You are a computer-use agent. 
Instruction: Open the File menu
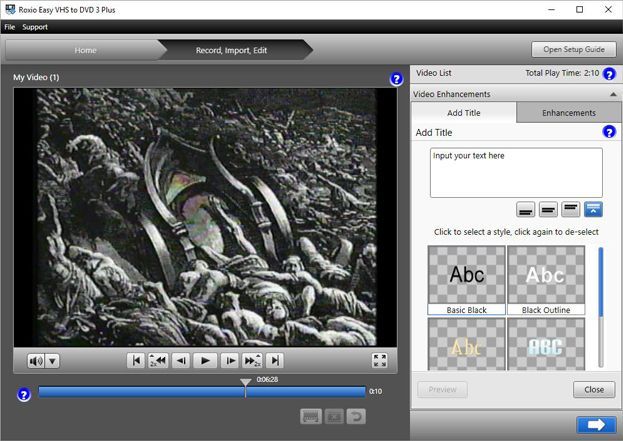click(10, 27)
